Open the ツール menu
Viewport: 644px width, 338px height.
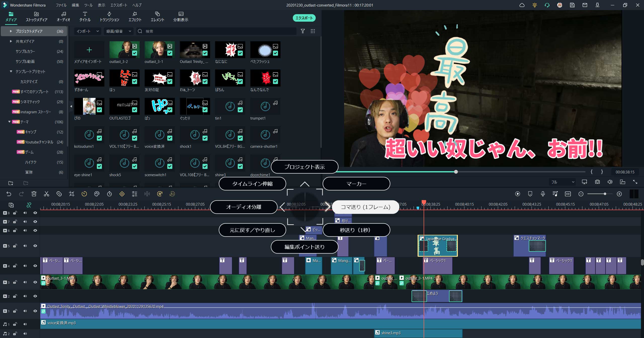tap(88, 5)
